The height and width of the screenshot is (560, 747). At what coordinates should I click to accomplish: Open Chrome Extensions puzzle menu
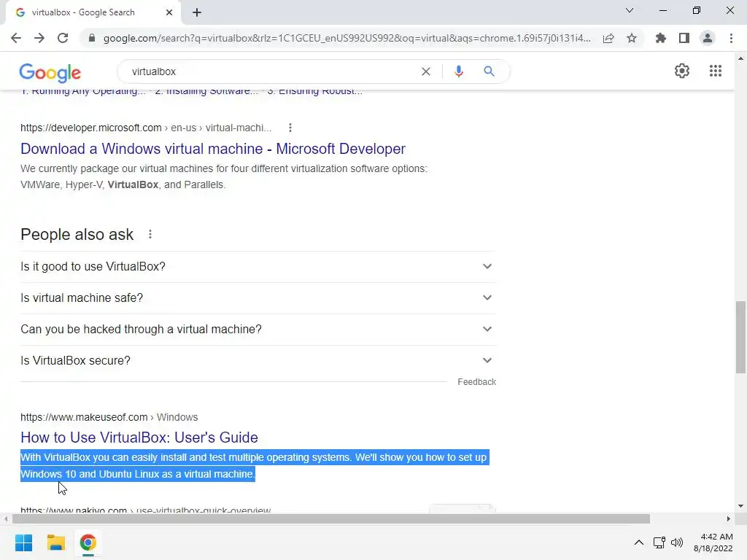click(x=661, y=38)
